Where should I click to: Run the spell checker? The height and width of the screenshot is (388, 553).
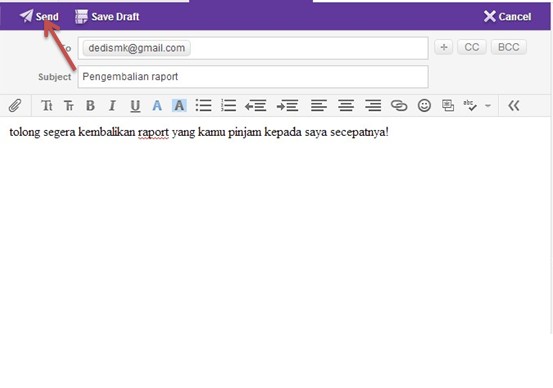470,105
